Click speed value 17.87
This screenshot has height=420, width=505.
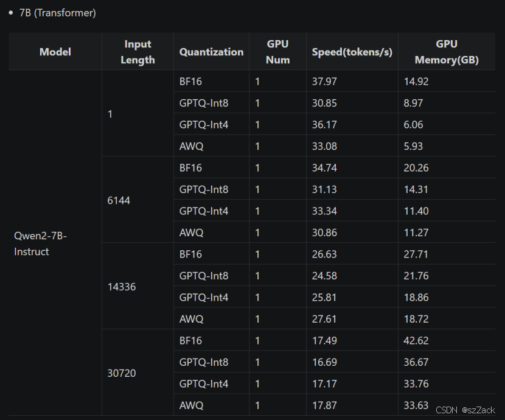pyautogui.click(x=324, y=405)
